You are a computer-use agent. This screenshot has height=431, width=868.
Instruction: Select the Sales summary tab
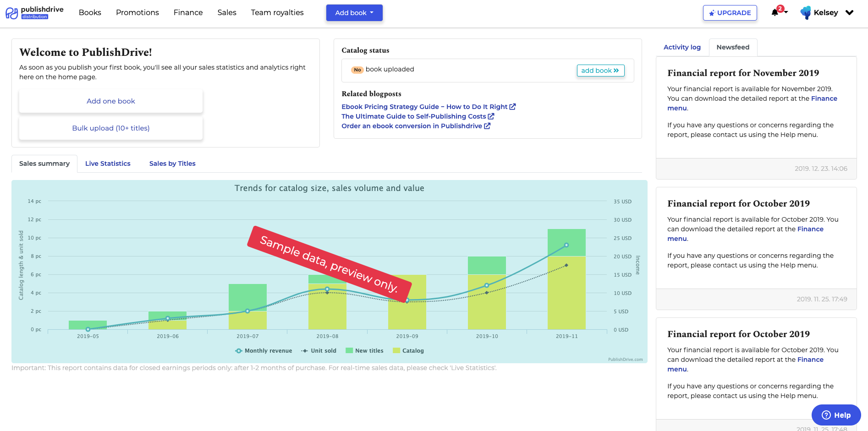pyautogui.click(x=44, y=164)
